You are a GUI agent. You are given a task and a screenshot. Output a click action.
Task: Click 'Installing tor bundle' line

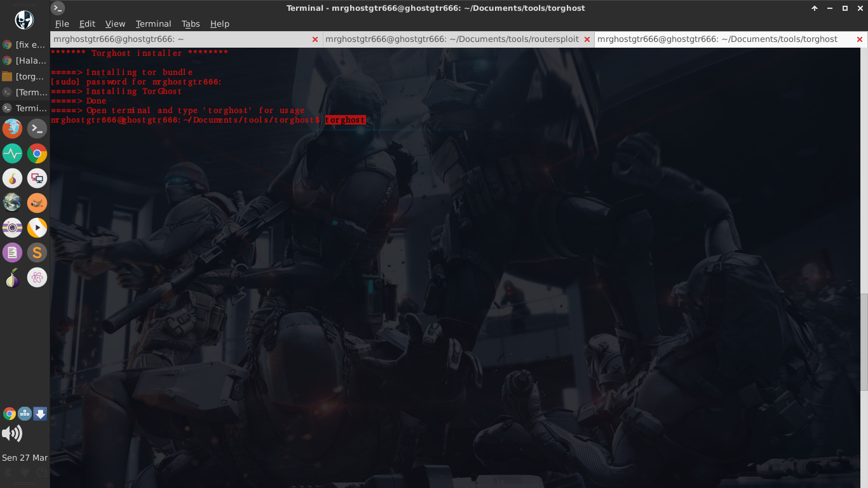121,72
